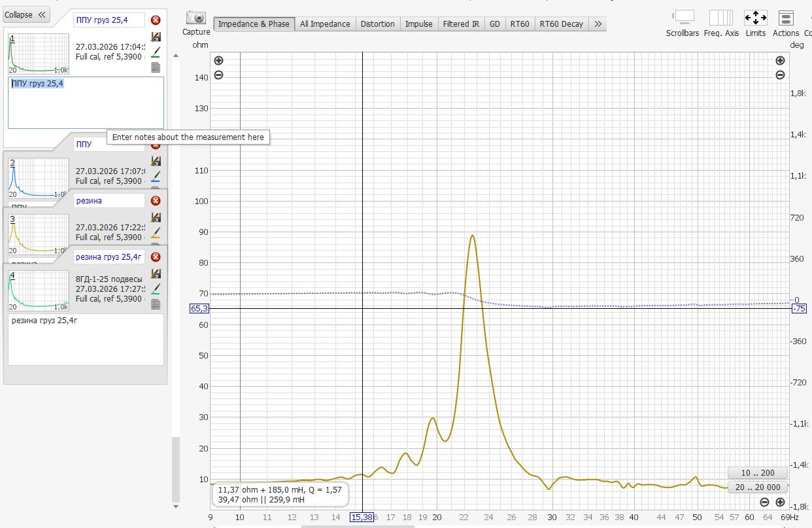812x528 pixels.
Task: Change trace colour of measurement 1
Action: coord(156,52)
